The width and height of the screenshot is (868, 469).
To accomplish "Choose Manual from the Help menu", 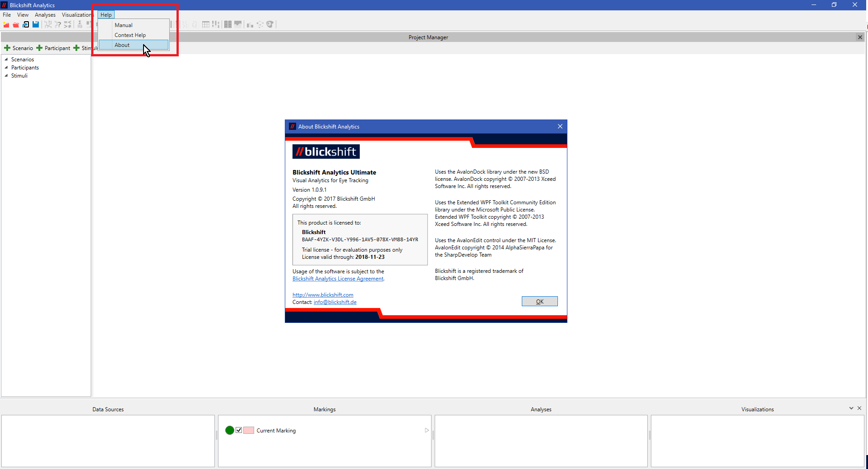I will 134,25.
